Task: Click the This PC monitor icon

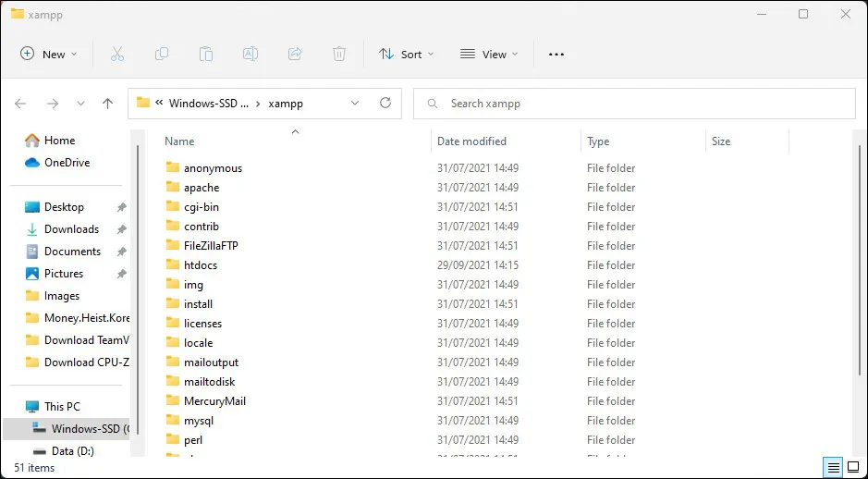Action: [32, 407]
